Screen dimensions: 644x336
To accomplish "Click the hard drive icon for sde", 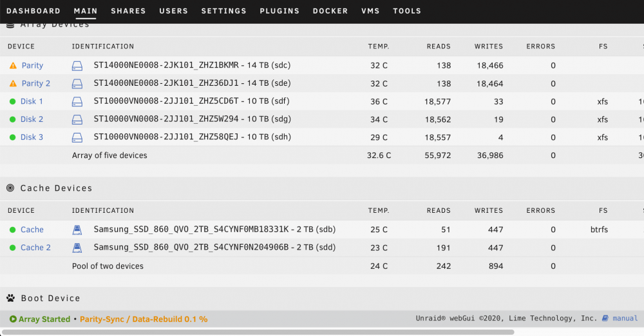I will click(77, 84).
